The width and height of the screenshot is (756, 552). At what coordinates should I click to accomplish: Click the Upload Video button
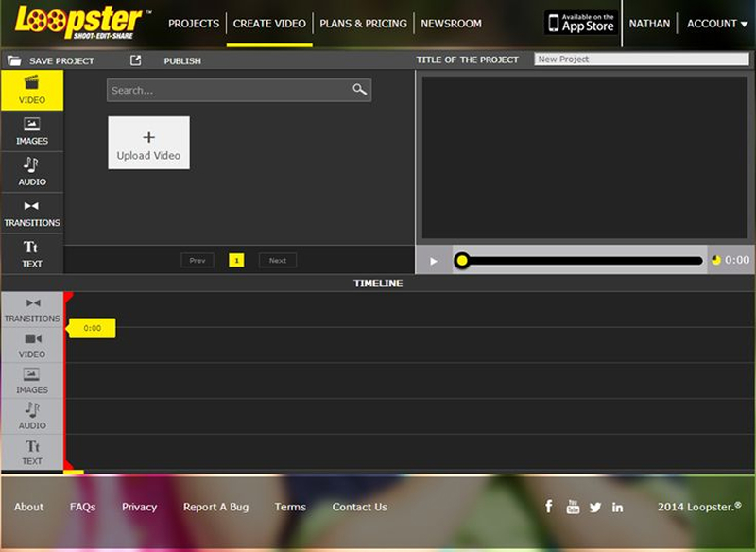pyautogui.click(x=148, y=143)
